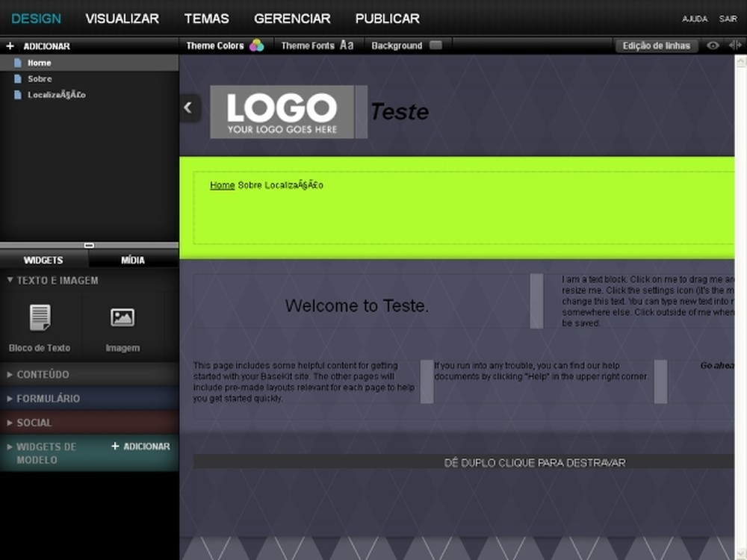Click the vertical scrollbar up arrow

[x=741, y=61]
